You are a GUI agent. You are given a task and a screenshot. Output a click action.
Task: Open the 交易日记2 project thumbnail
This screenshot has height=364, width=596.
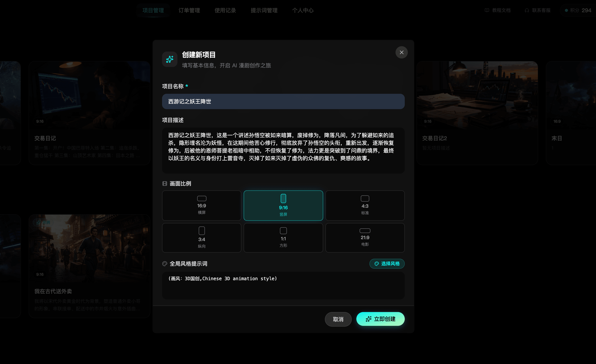477,95
